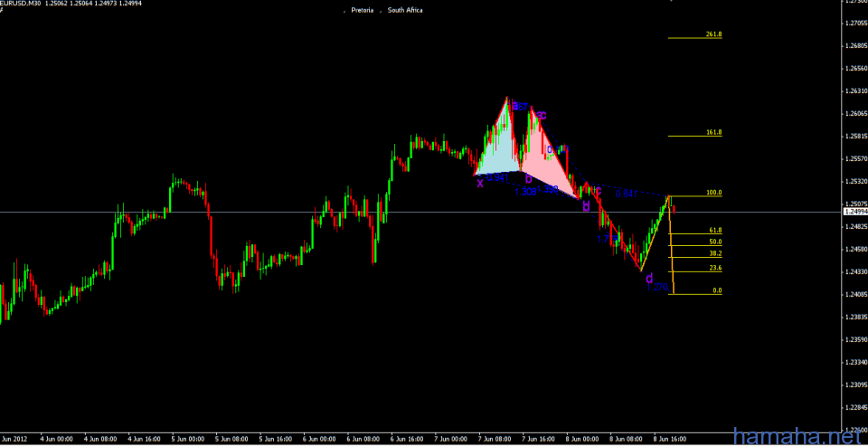This screenshot has height=446, width=868.
Task: Select the 0.841 ratio label
Action: (626, 194)
